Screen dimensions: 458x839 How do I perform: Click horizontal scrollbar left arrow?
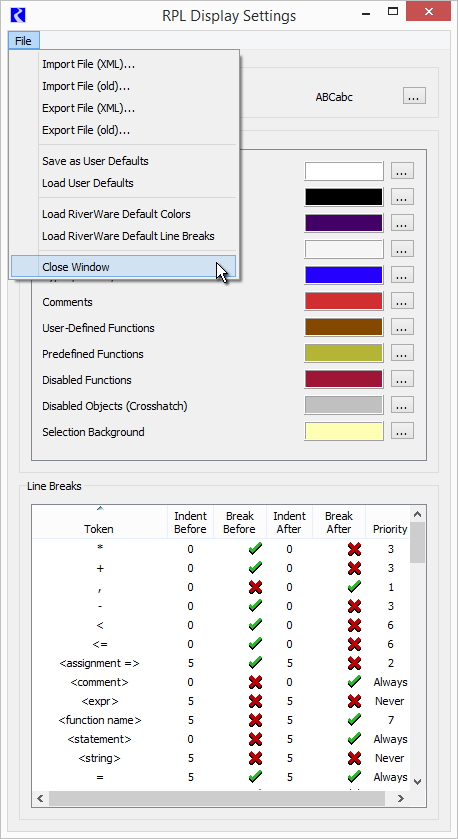coord(40,798)
